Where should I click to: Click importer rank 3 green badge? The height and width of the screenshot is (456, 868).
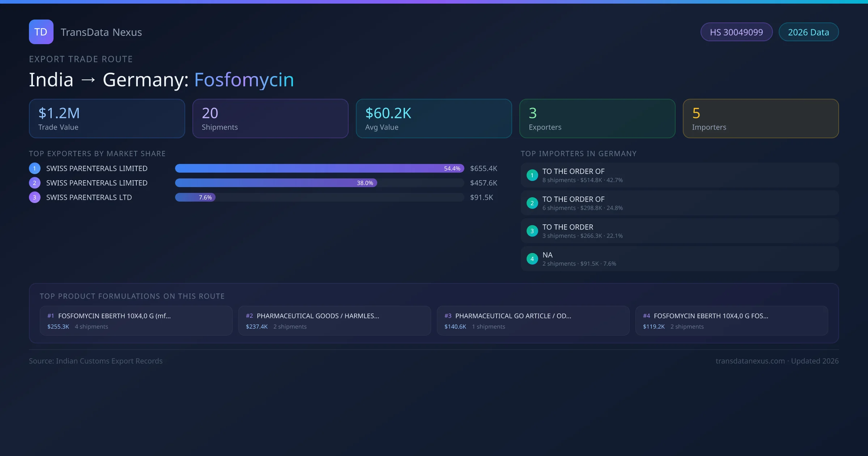[x=532, y=231]
